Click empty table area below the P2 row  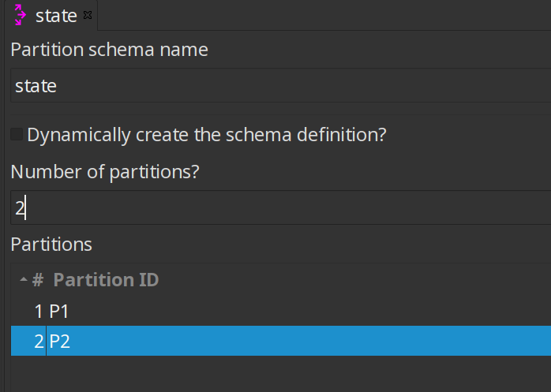point(276,373)
